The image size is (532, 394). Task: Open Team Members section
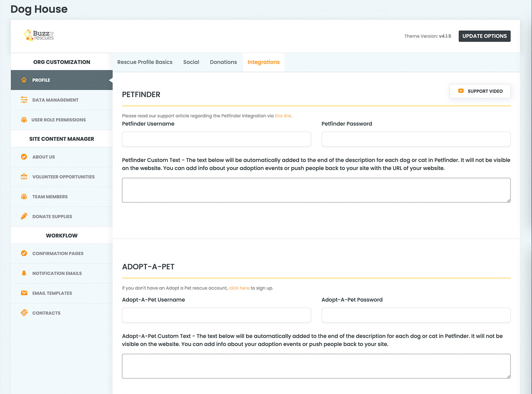[x=62, y=197]
